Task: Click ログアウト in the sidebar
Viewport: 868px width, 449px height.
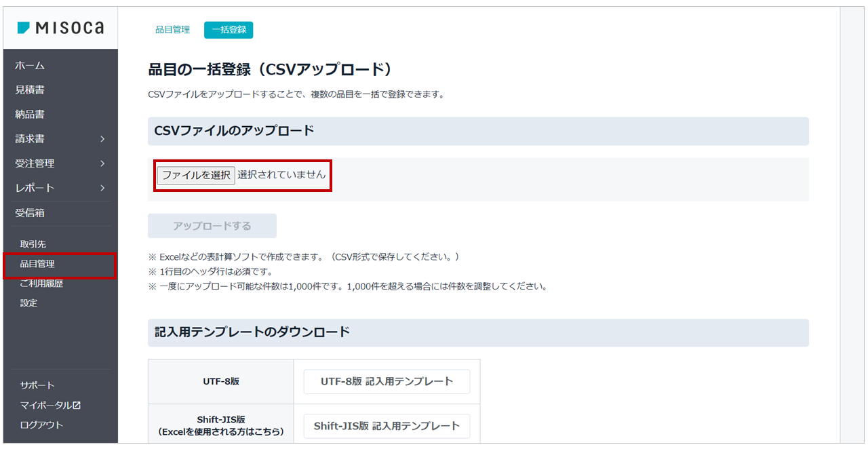Action: (41, 425)
